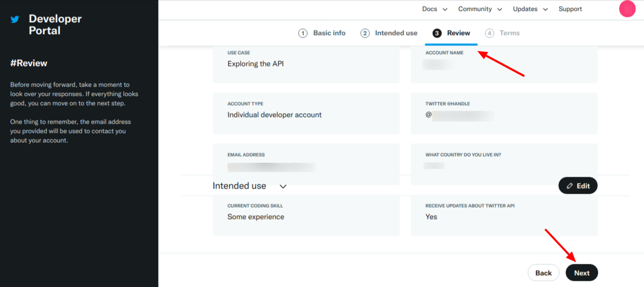Click the Back button
644x287 pixels.
coord(543,273)
